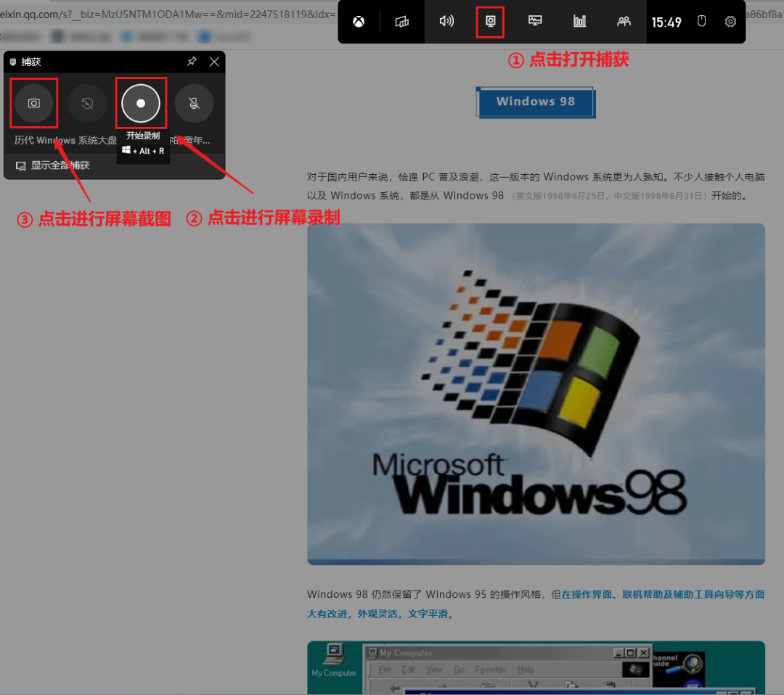Image resolution: width=784 pixels, height=695 pixels.
Task: Open the Resources bar-chart widget icon
Action: [579, 21]
